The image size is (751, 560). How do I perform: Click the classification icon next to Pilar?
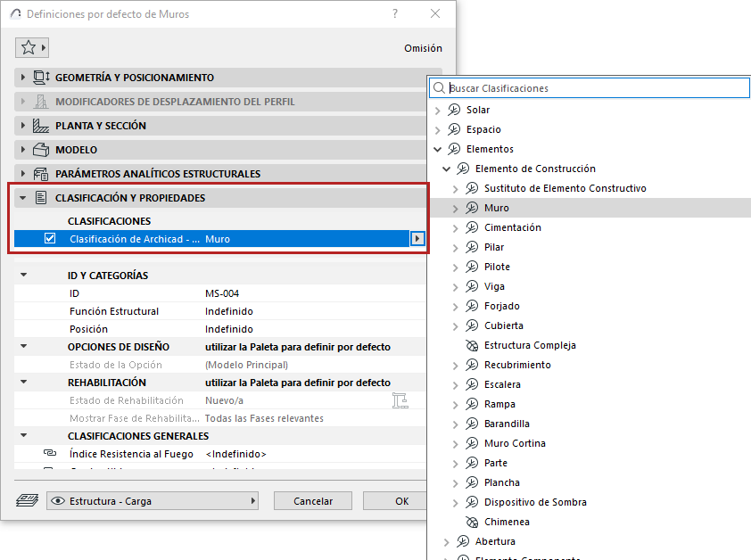[x=472, y=247]
